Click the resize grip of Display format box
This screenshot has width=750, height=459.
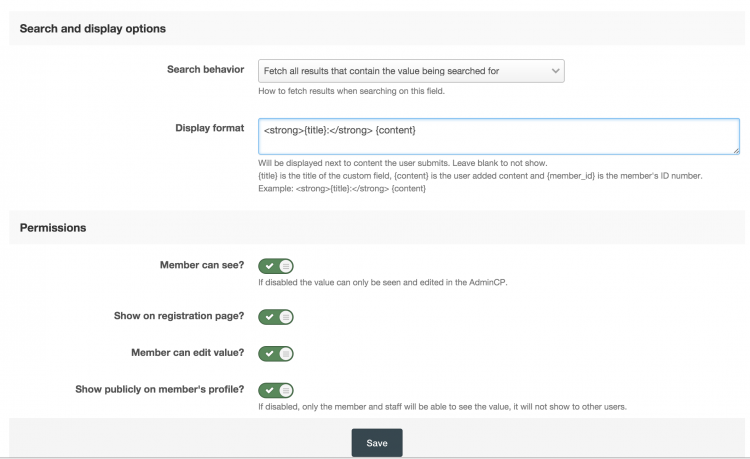(x=736, y=151)
